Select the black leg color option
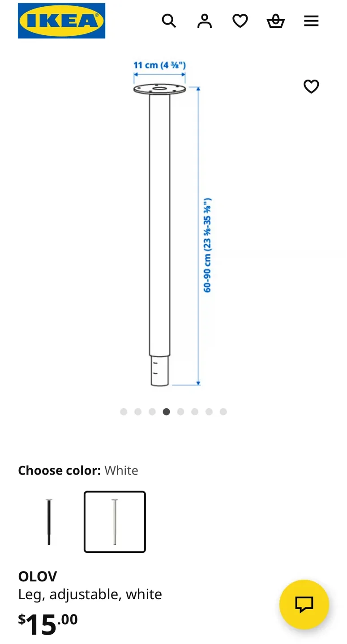Screen dimensions: 347x644 pos(48,522)
